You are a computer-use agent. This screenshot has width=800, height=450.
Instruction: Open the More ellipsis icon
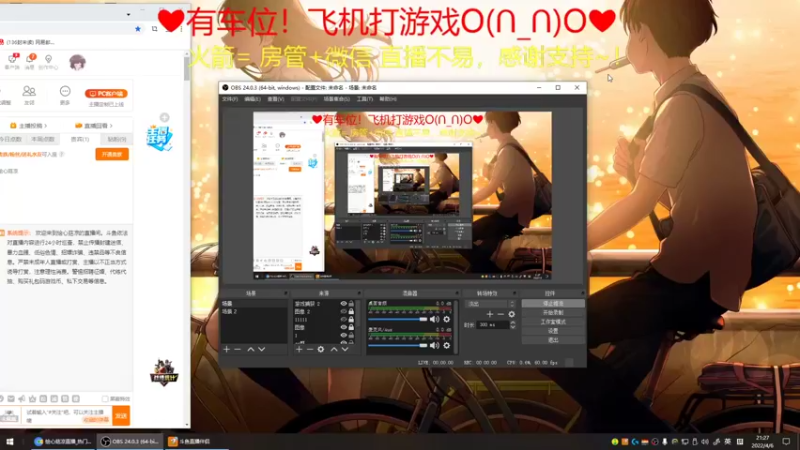[x=65, y=91]
